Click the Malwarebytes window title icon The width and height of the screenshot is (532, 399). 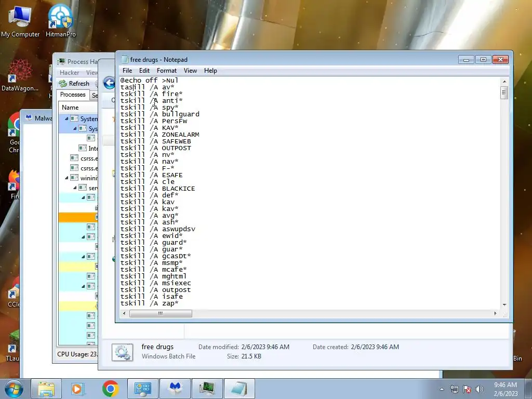click(29, 118)
